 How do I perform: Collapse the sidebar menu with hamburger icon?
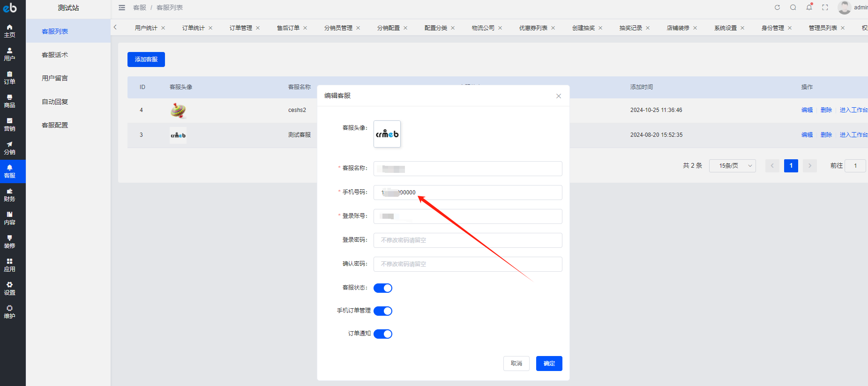click(122, 7)
